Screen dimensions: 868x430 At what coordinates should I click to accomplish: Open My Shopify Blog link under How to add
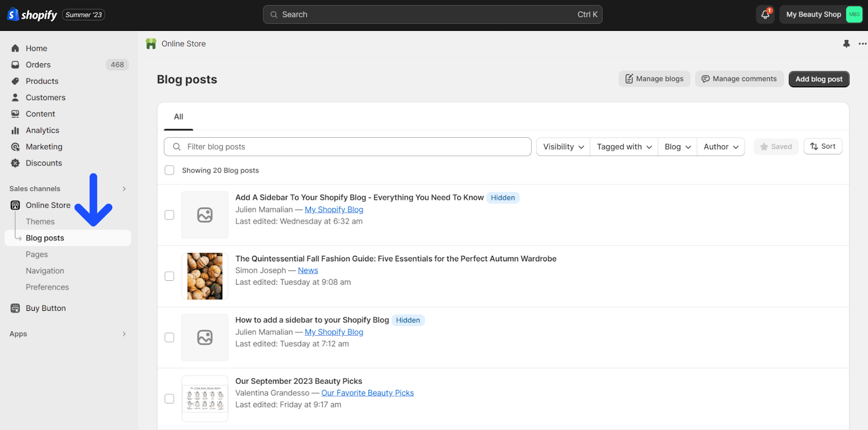334,332
